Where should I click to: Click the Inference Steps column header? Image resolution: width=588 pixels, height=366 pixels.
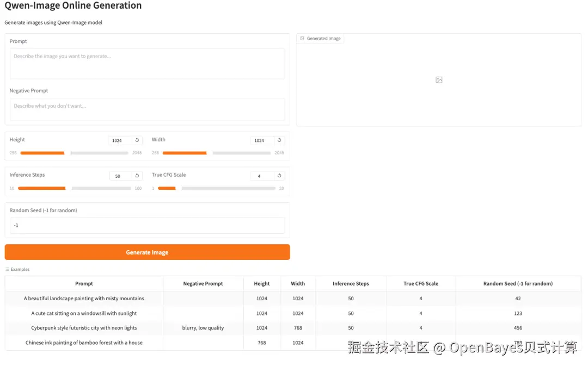pyautogui.click(x=351, y=283)
